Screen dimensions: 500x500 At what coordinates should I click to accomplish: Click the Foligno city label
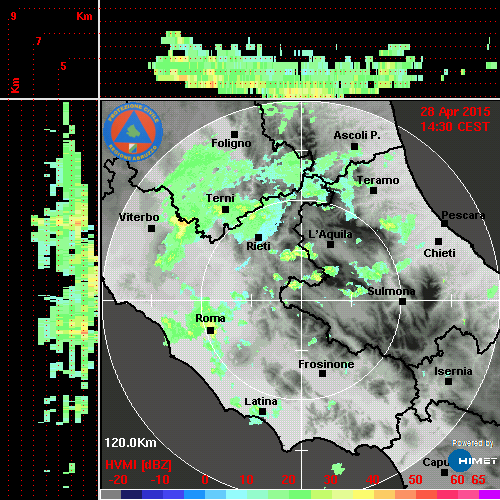pos(231,143)
